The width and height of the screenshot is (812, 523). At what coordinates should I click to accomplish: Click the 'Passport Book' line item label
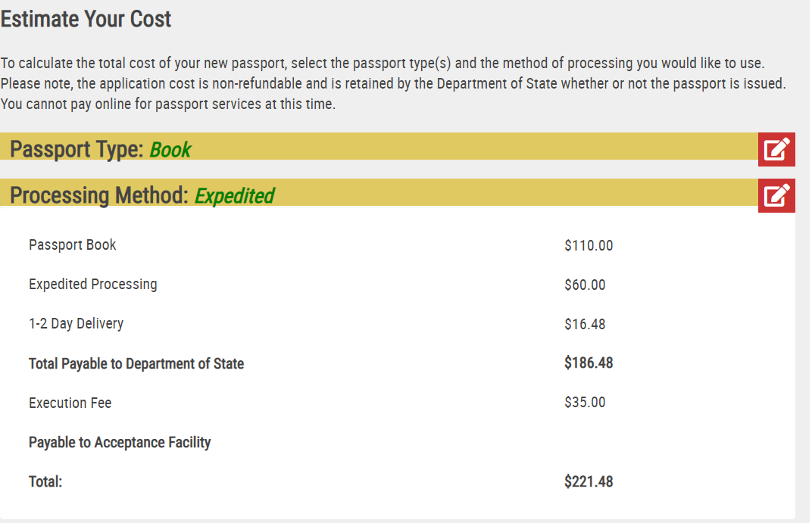[73, 244]
